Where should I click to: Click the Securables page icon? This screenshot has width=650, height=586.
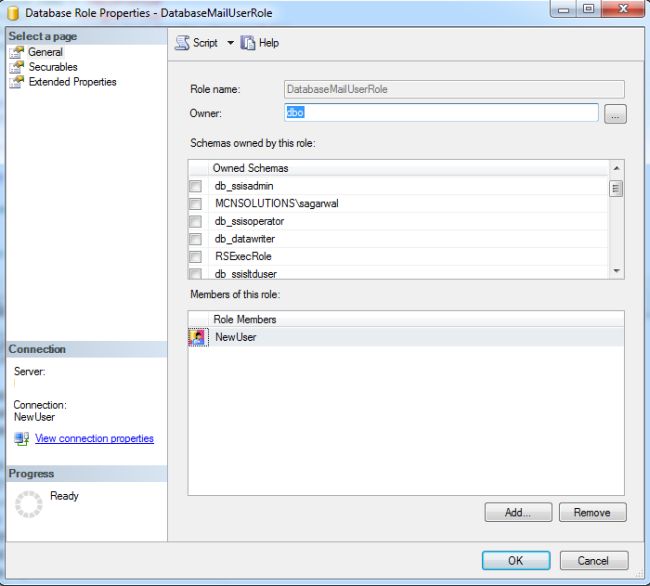pyautogui.click(x=17, y=67)
